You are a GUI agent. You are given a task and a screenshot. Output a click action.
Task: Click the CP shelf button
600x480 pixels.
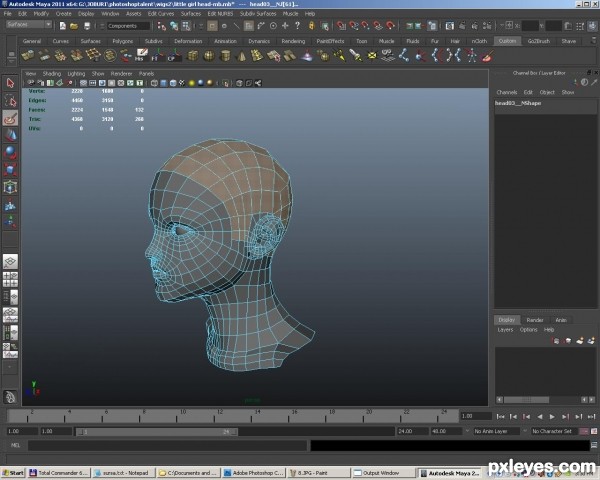[x=174, y=56]
